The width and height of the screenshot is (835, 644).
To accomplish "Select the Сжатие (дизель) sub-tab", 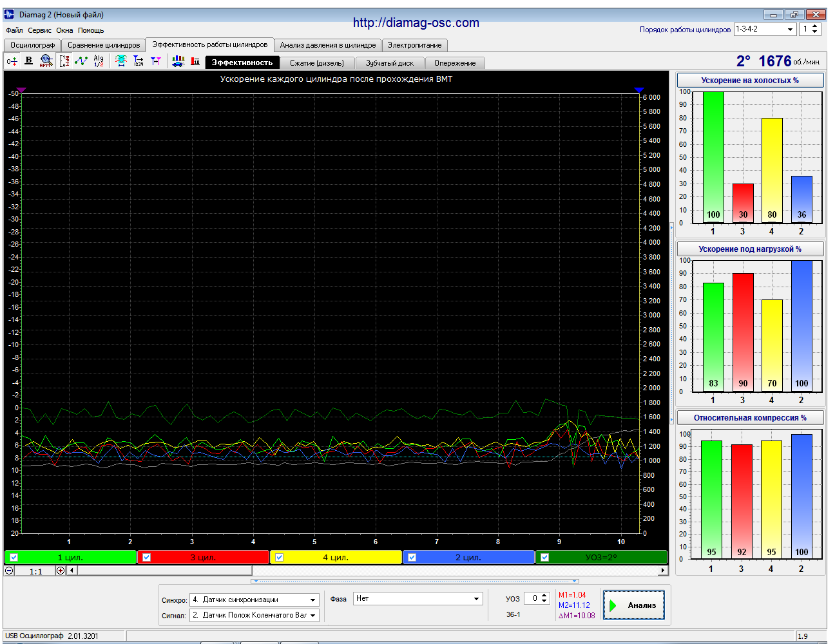I will (x=317, y=63).
